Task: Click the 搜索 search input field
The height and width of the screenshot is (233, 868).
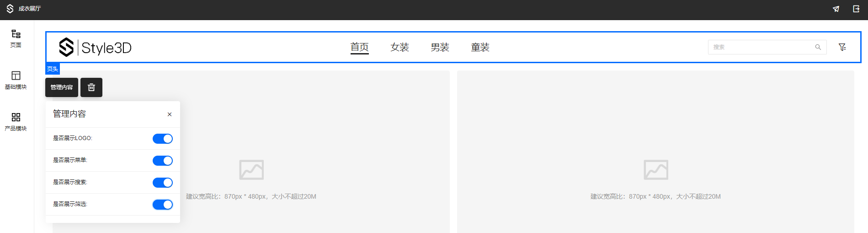Action: pos(761,47)
